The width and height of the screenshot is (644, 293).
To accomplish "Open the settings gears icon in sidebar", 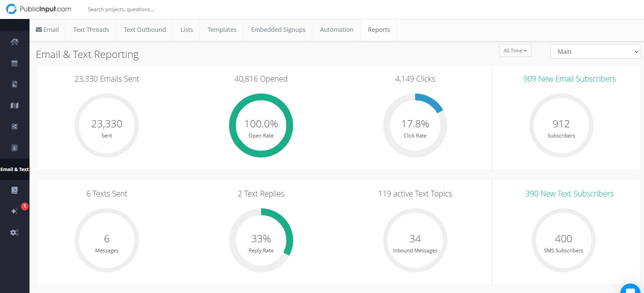I will coord(14,233).
